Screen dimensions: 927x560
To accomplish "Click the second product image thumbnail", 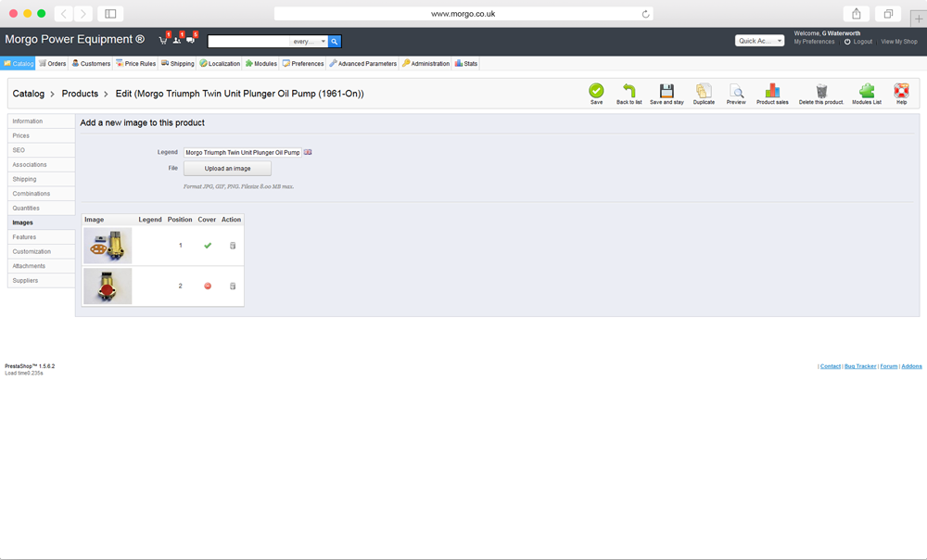I will tap(108, 286).
